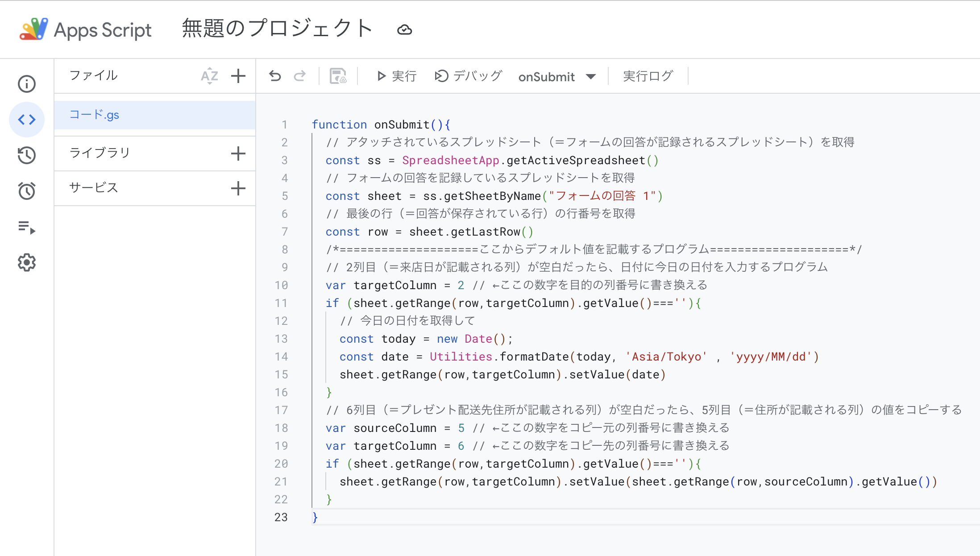Add a new file to ファイル
Viewport: 980px width, 556px height.
[x=239, y=76]
